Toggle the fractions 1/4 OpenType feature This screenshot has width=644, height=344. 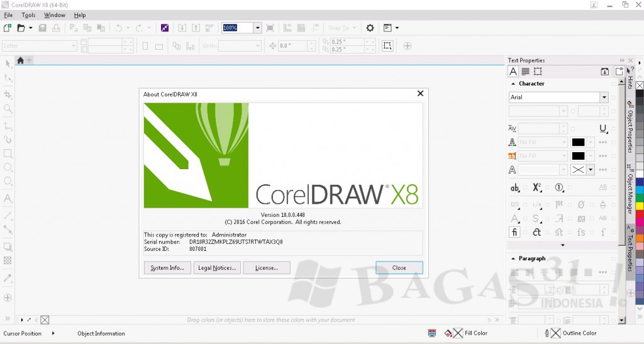537,204
